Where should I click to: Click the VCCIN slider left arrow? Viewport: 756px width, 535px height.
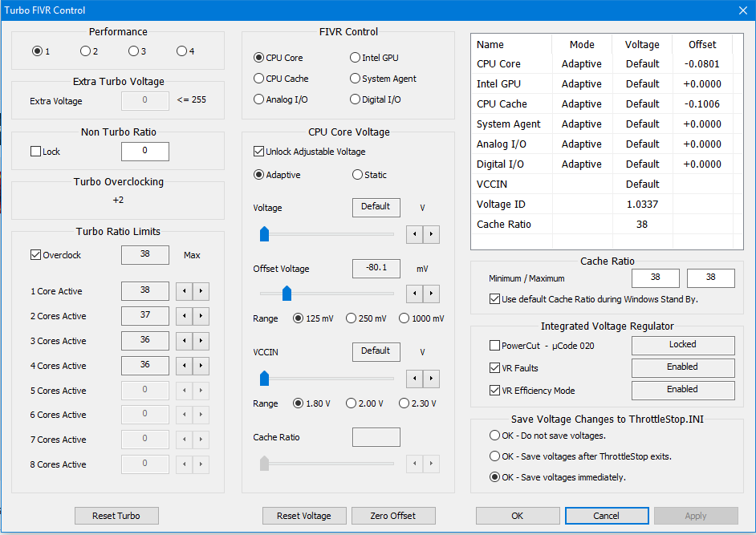415,379
